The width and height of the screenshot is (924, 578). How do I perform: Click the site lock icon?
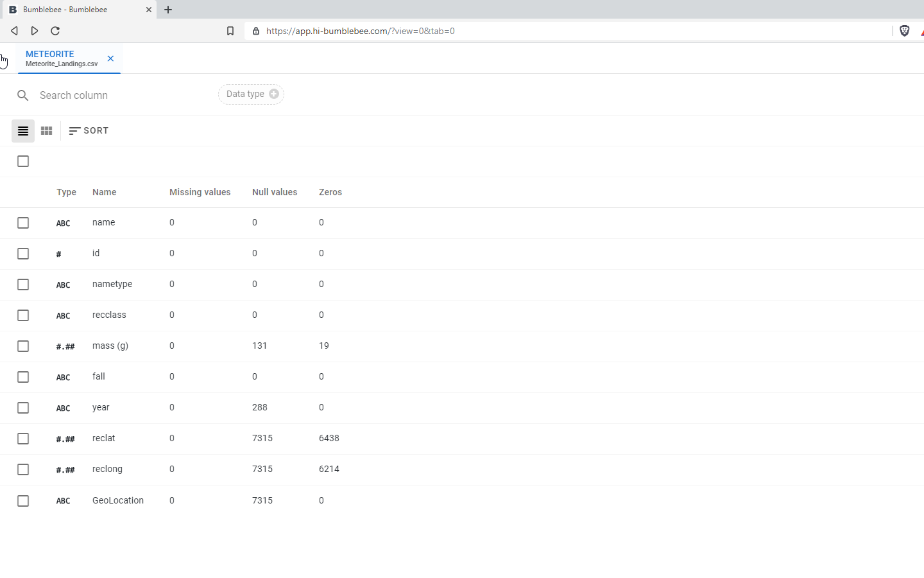tap(256, 31)
